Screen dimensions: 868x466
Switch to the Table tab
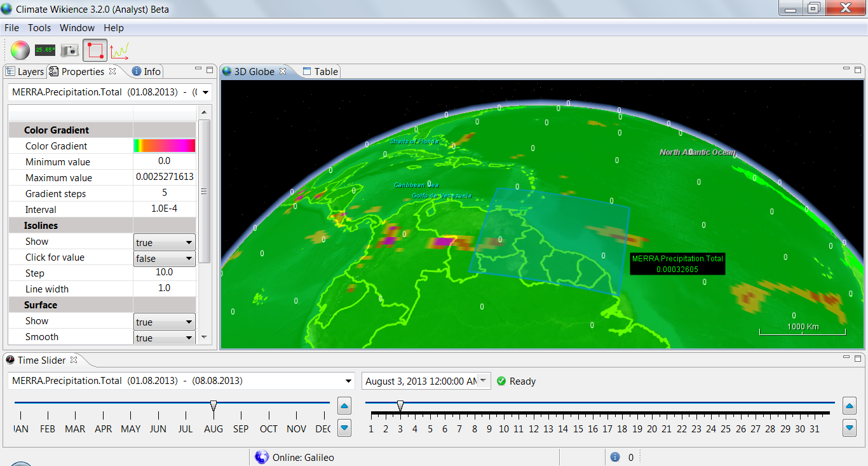320,71
